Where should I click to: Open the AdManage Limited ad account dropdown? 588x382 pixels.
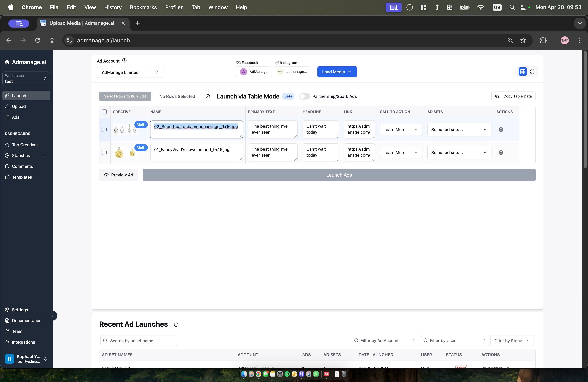pyautogui.click(x=130, y=72)
